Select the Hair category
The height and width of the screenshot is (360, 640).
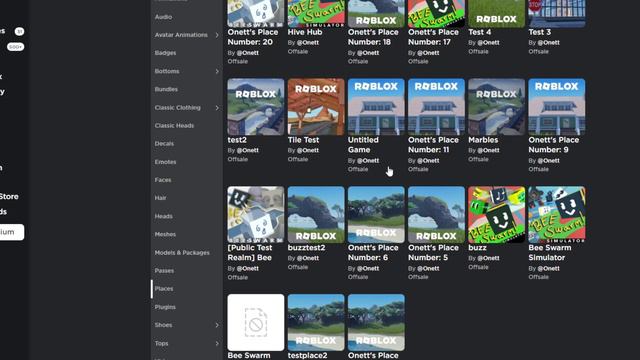click(160, 198)
